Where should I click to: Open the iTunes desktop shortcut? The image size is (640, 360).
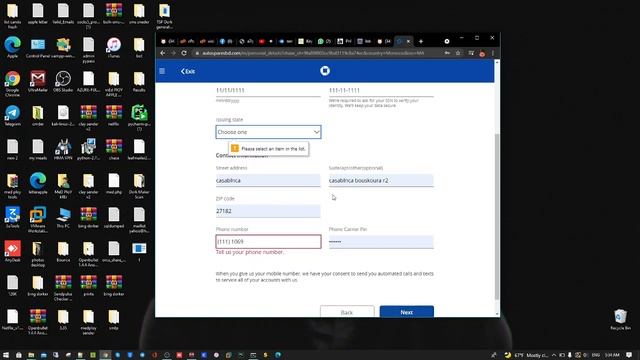click(113, 47)
